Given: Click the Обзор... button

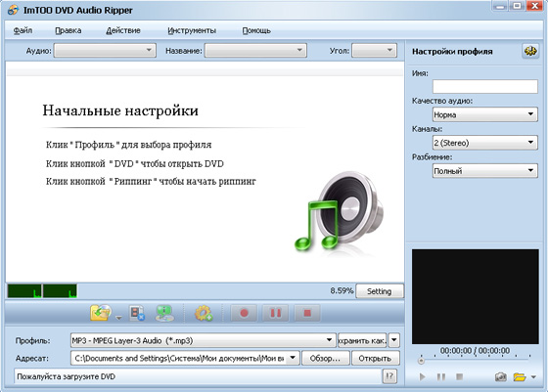Looking at the screenshot, I should pos(325,358).
